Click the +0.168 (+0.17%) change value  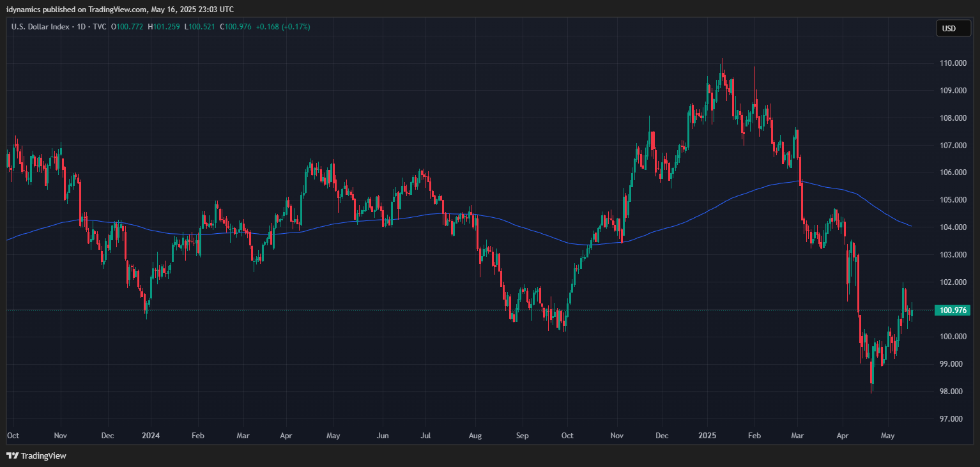click(x=283, y=27)
